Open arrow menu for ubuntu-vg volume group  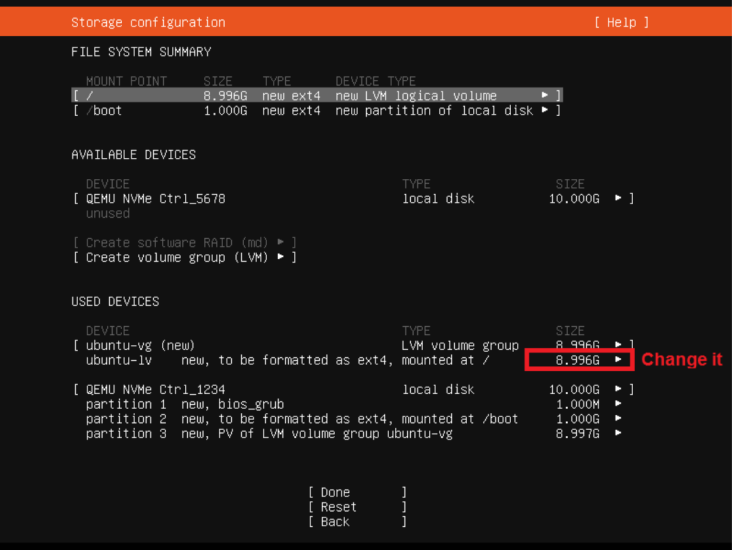619,345
